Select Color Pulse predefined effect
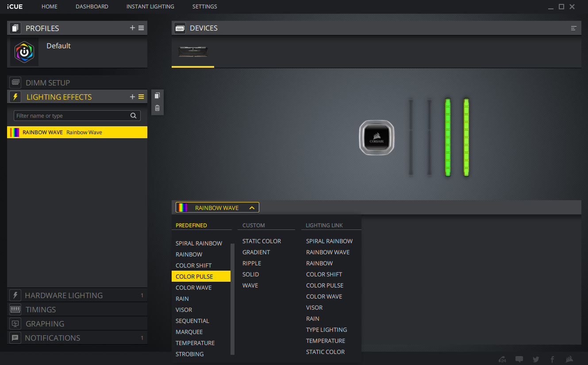The image size is (588, 365). click(194, 276)
